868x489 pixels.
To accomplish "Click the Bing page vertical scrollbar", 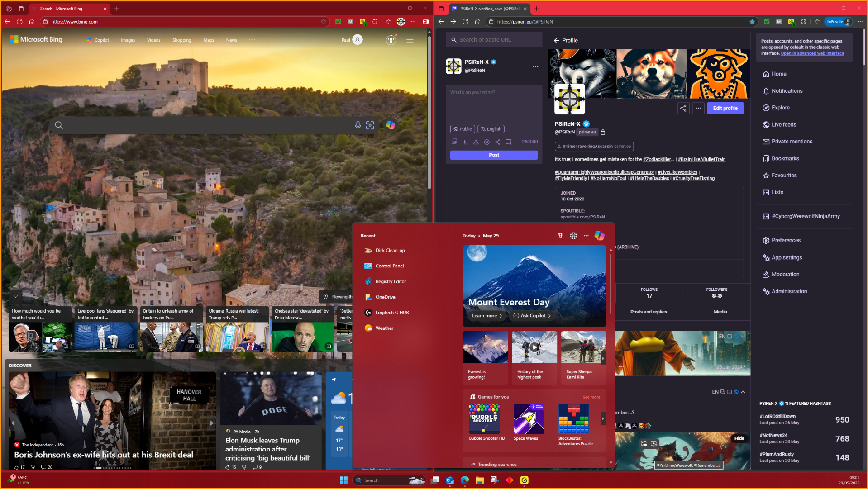I will pyautogui.click(x=429, y=113).
